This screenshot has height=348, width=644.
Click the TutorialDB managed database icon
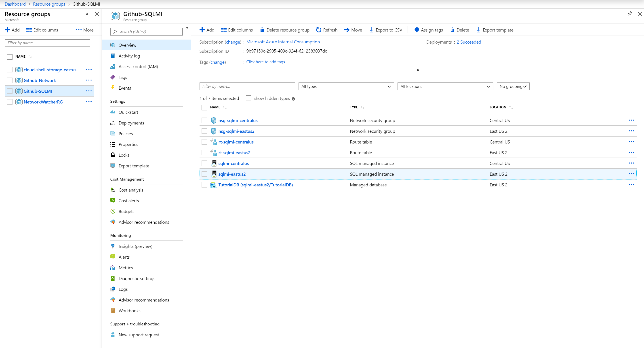coord(213,185)
